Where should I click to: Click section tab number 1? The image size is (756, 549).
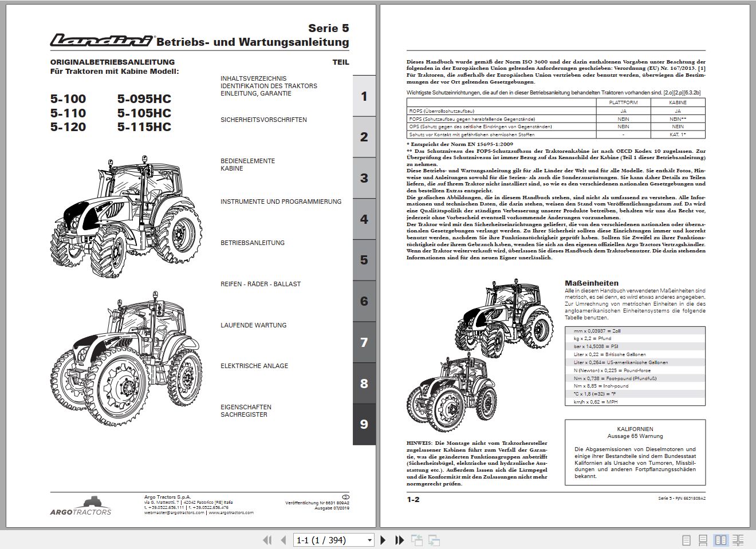click(364, 96)
